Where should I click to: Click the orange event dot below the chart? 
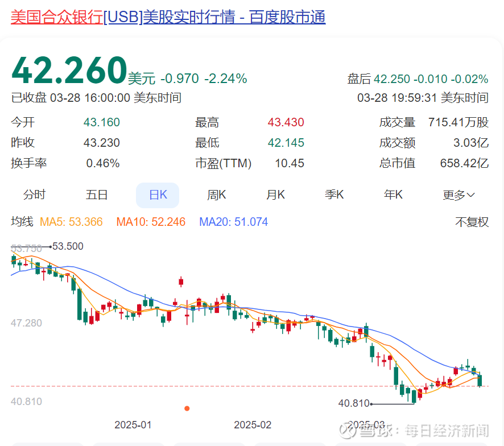pyautogui.click(x=187, y=408)
